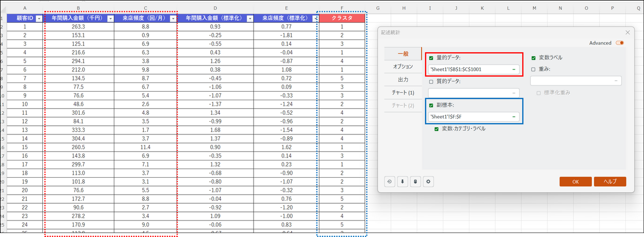Click the 副標本 range input field
The image size is (644, 237).
point(473,117)
